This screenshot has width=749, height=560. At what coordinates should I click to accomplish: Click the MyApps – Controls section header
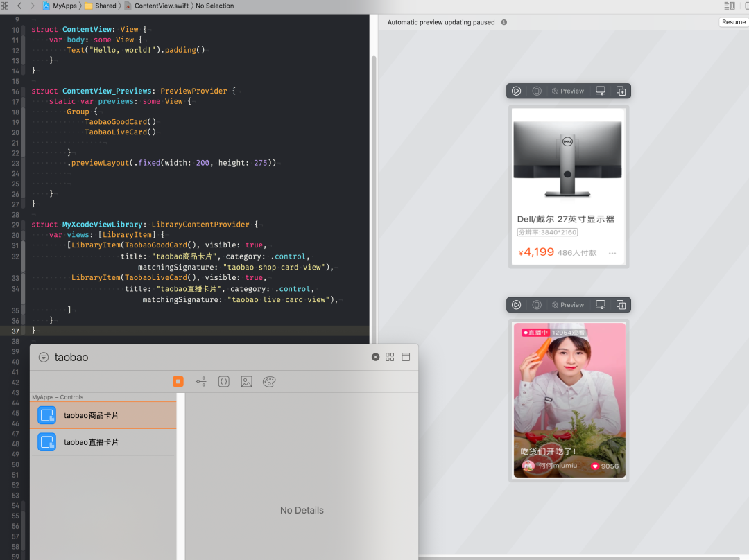click(x=58, y=397)
